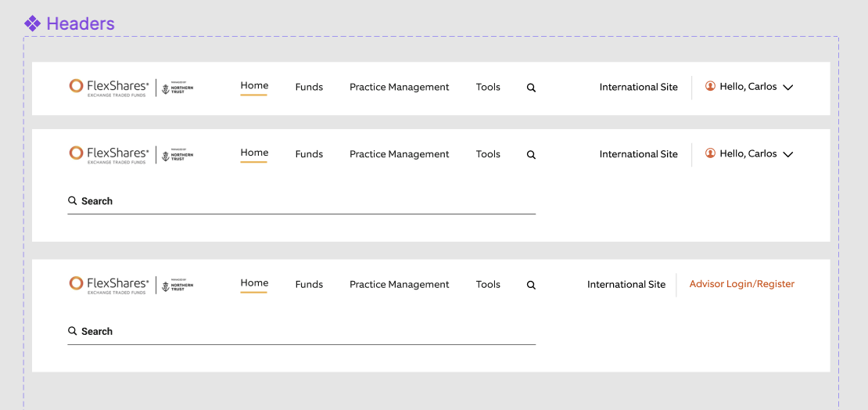Click the Northern Trust logo in the second header
Image resolution: width=868 pixels, height=410 pixels.
click(x=178, y=155)
